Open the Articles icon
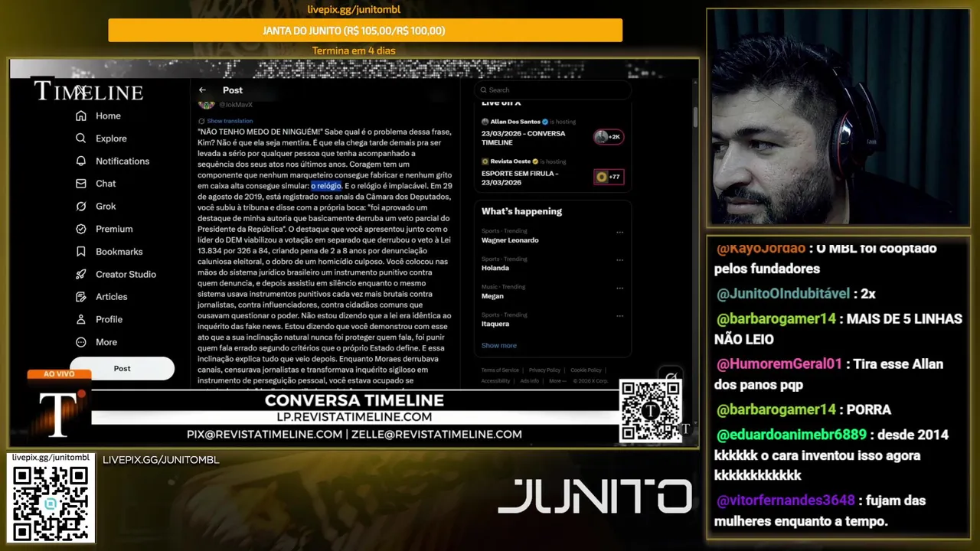The height and width of the screenshot is (551, 980). pos(80,296)
